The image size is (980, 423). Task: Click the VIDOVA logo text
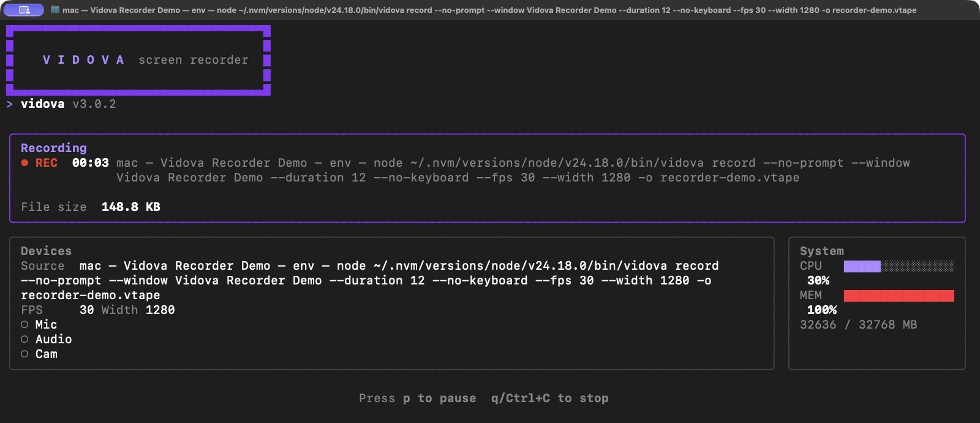coord(83,60)
